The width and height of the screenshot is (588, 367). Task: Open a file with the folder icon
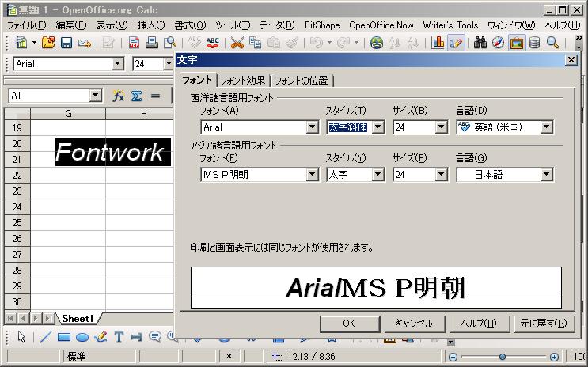pyautogui.click(x=48, y=43)
